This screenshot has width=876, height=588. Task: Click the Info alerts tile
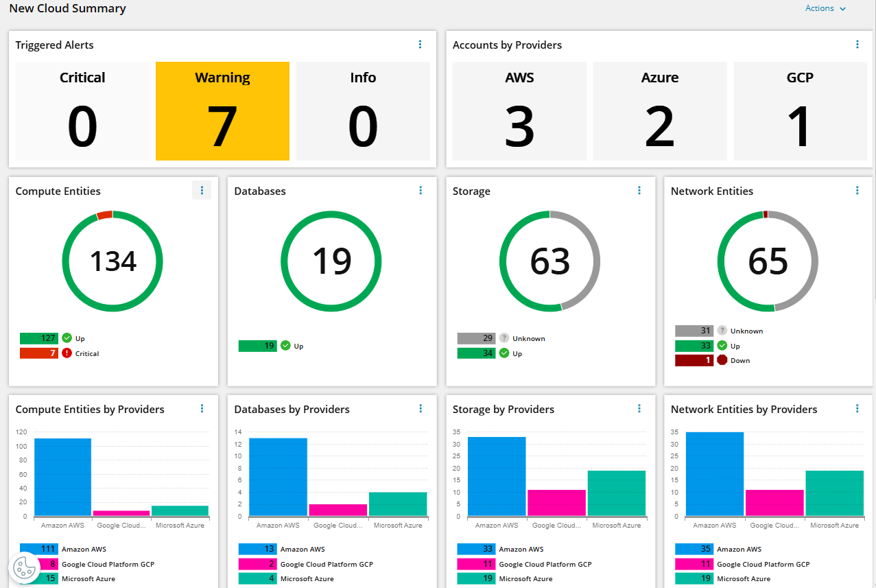pos(363,111)
